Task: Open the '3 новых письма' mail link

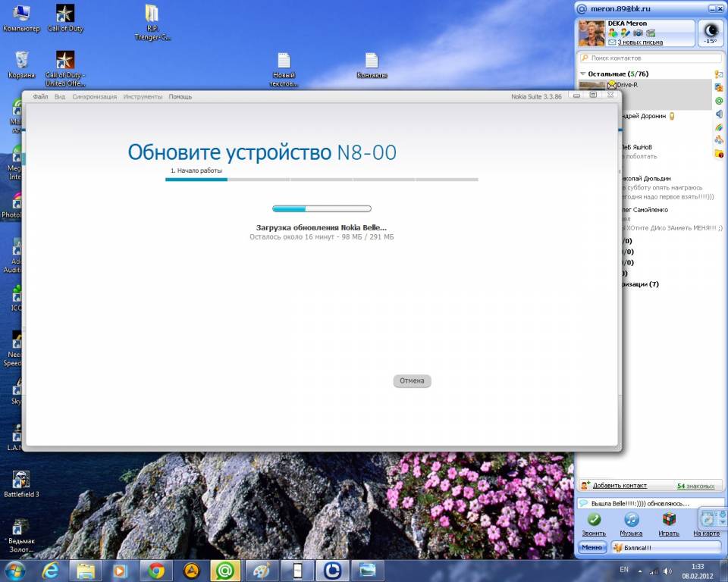Action: [x=640, y=42]
